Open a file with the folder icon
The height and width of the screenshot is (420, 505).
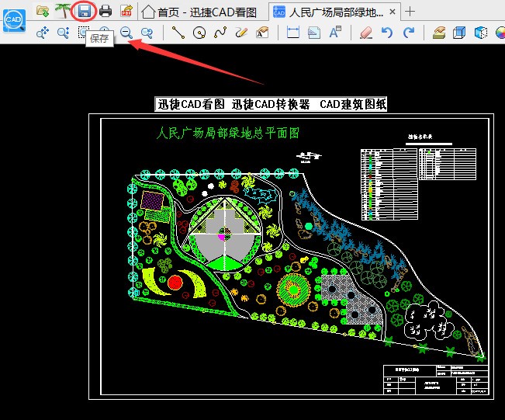coord(43,11)
